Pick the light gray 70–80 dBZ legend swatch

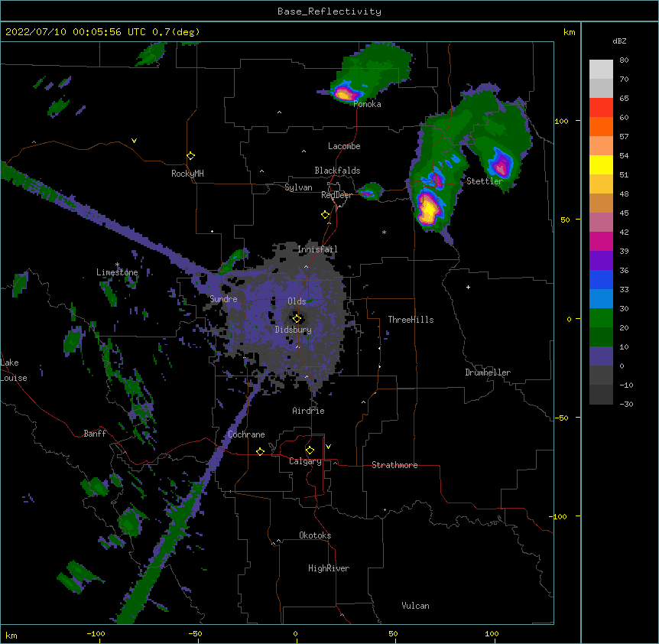601,70
